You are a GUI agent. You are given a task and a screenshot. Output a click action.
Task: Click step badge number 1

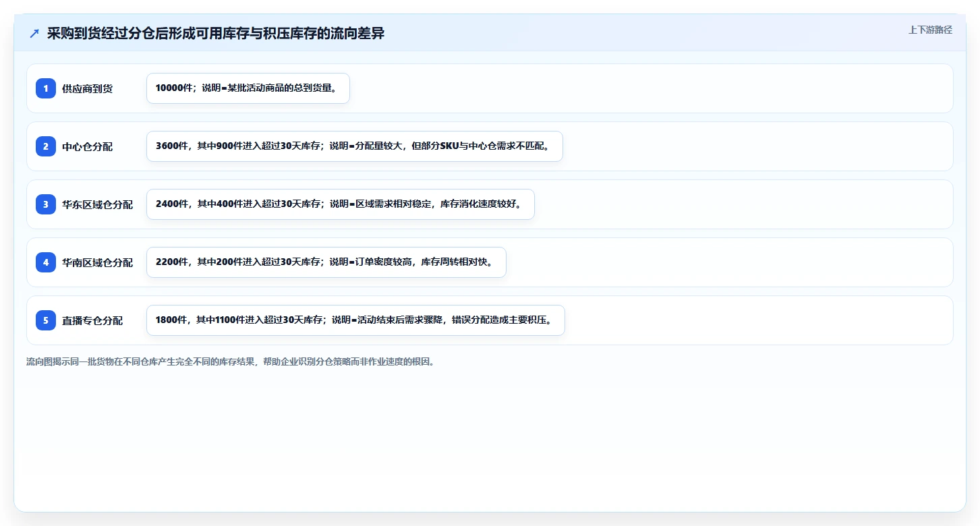46,88
